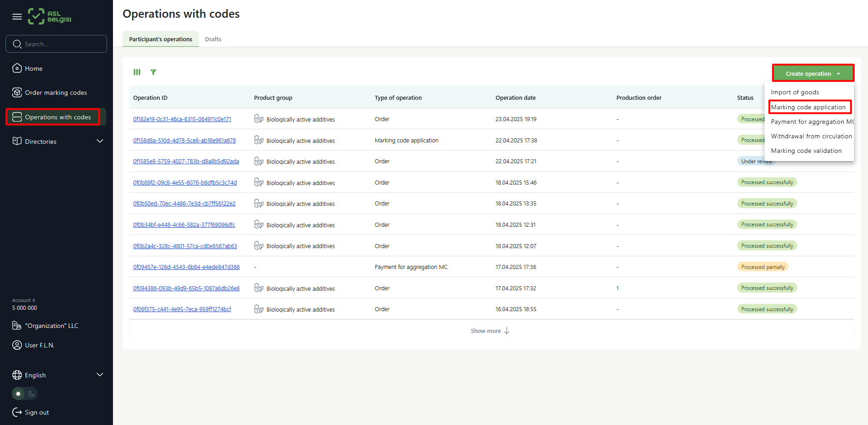Switch to the Drafts tab
Screen dimensions: 868x425
point(213,39)
